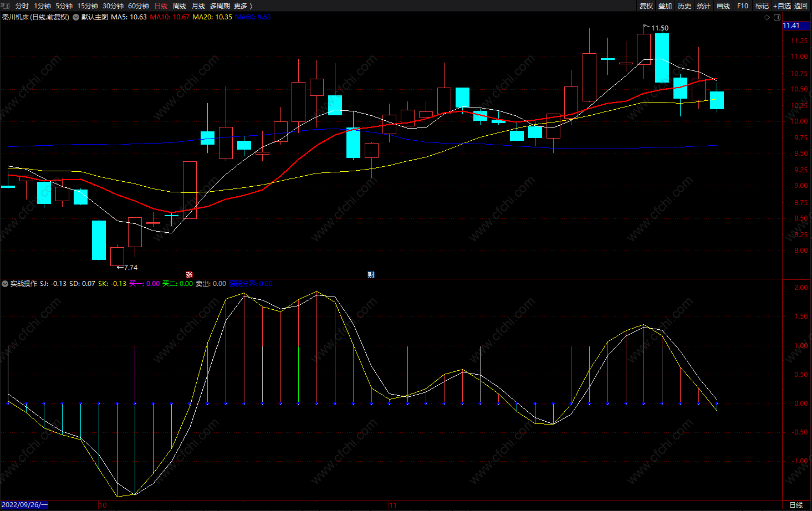Click the red 涨 marker on the chart

(x=189, y=274)
